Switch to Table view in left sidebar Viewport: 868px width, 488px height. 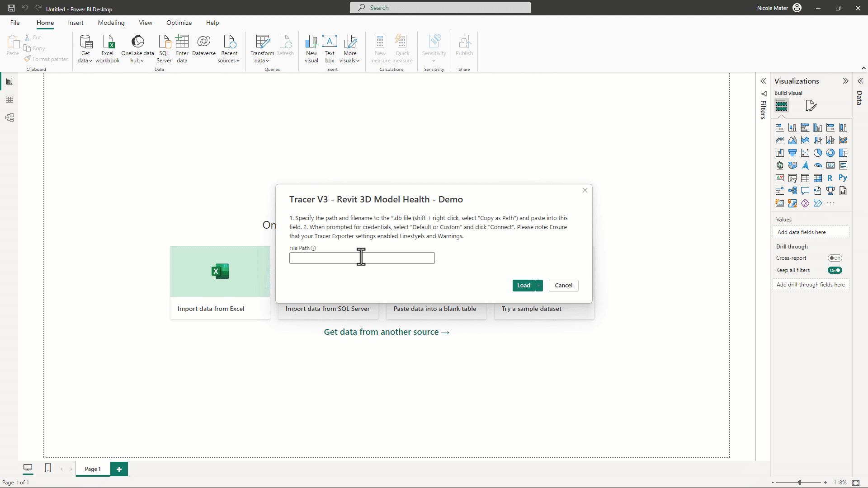[x=9, y=99]
